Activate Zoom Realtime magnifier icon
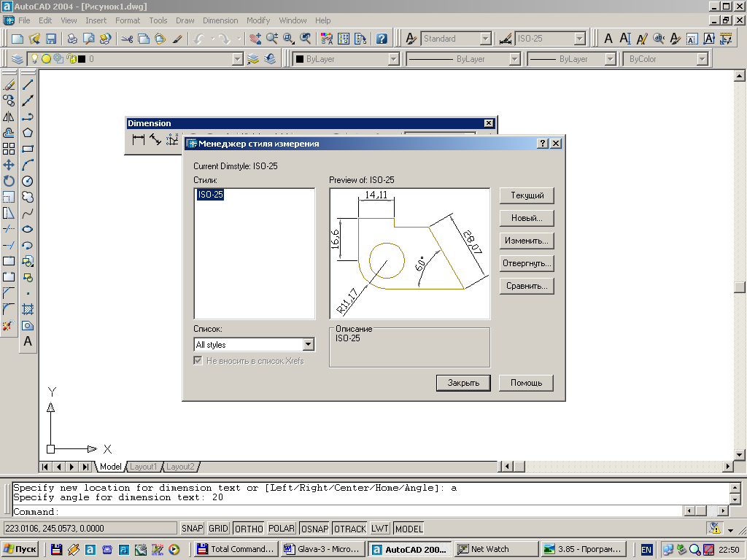 272,39
